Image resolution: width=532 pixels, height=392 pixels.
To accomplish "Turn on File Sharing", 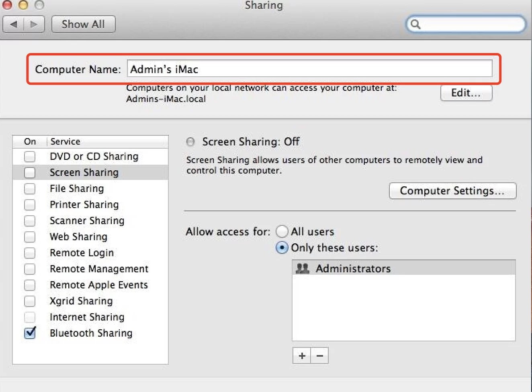I will pos(29,188).
